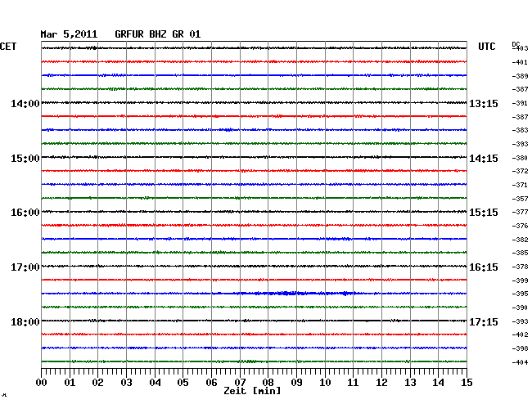Click the DC value '-378'
The width and height of the screenshot is (532, 404).
[x=520, y=267]
